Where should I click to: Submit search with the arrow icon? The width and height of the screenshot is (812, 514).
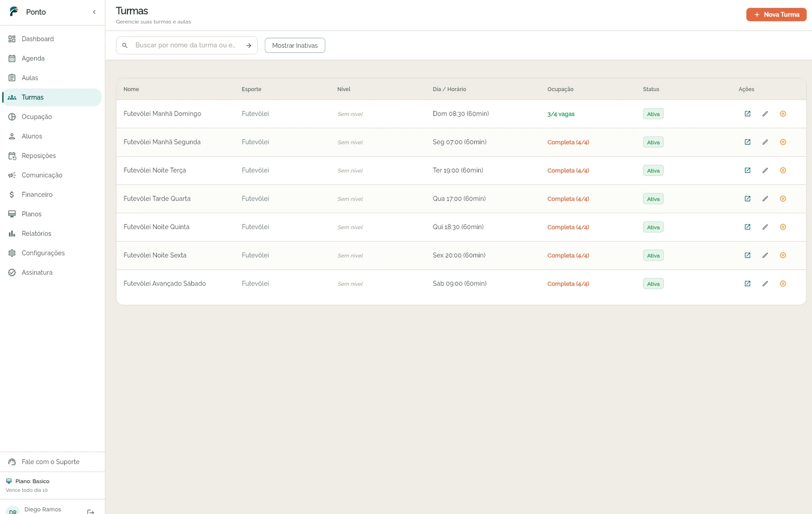tap(249, 46)
